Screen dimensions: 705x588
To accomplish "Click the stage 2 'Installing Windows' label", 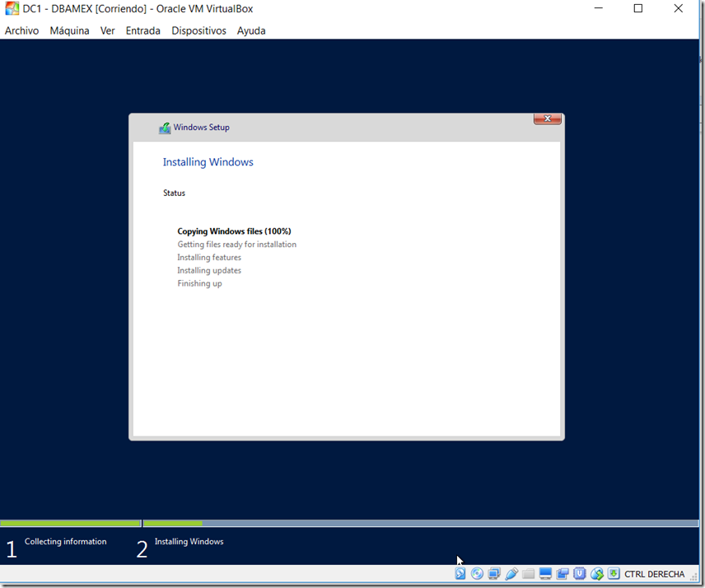I will tap(189, 541).
